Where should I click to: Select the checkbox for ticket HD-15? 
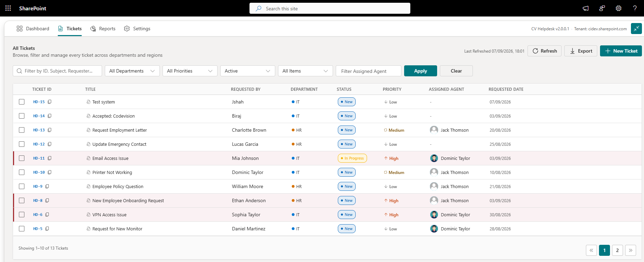click(x=22, y=102)
